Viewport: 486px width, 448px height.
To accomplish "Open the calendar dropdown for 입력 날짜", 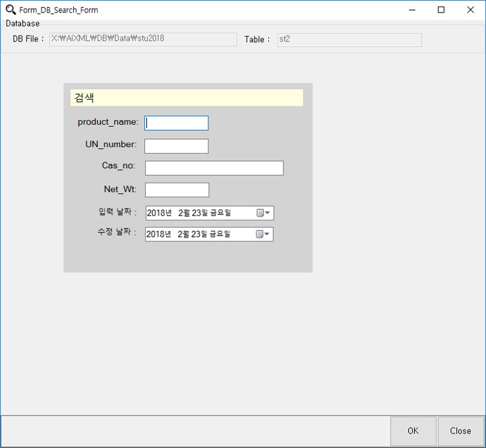I will 264,213.
